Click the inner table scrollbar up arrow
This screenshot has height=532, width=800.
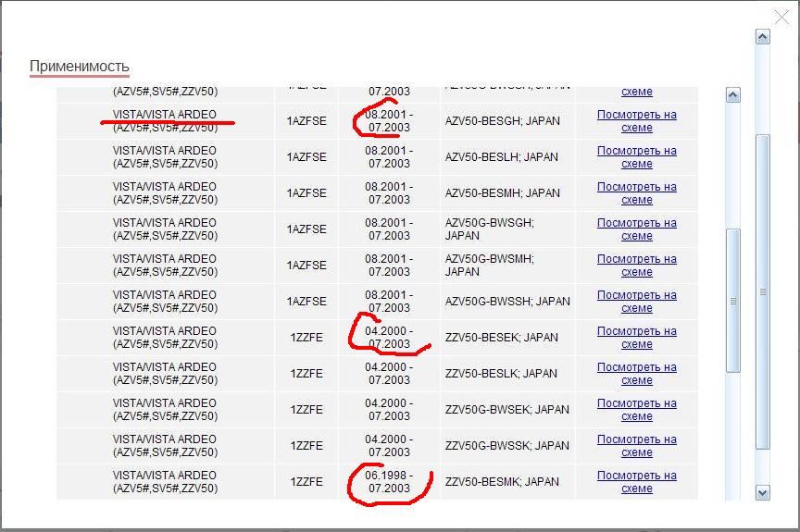click(732, 95)
